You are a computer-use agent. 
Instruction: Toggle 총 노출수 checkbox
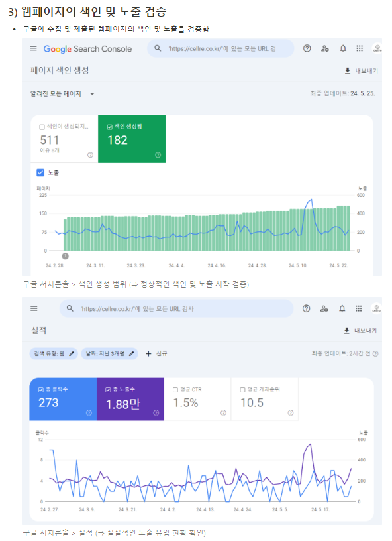click(x=108, y=390)
